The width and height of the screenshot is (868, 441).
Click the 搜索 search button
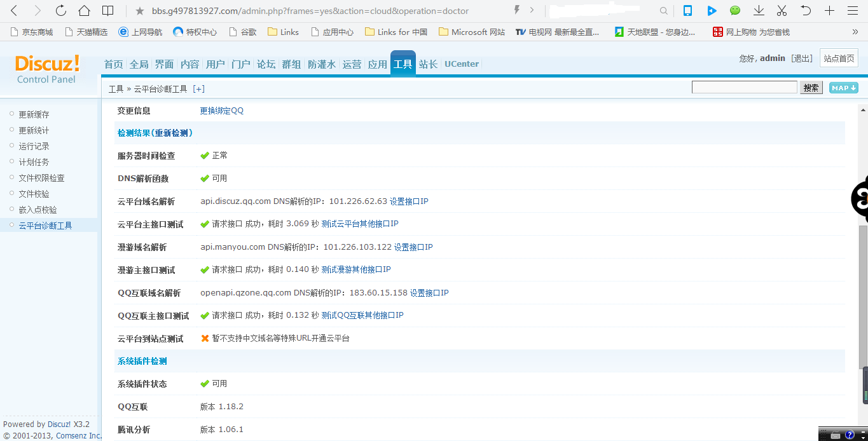811,88
